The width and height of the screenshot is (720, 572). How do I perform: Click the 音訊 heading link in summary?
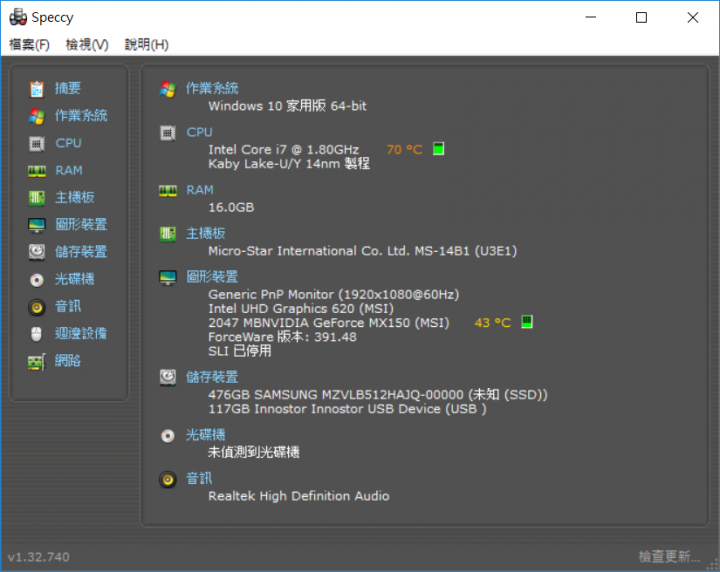(199, 479)
